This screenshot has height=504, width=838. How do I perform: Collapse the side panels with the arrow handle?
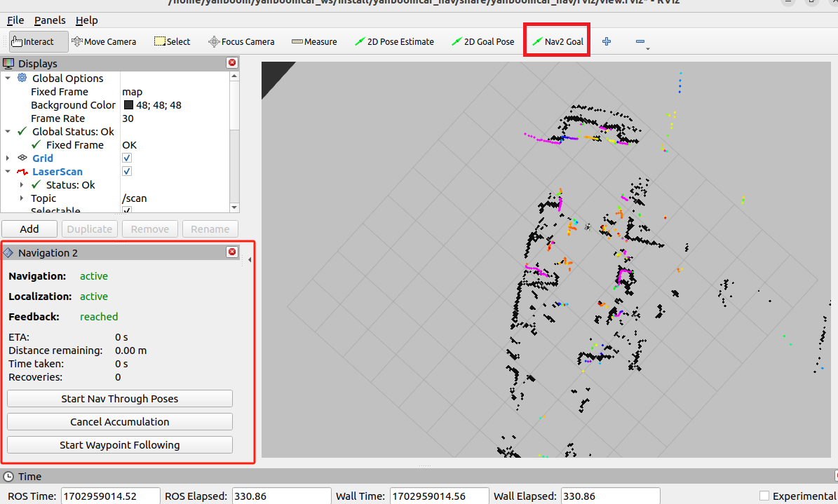pyautogui.click(x=250, y=260)
